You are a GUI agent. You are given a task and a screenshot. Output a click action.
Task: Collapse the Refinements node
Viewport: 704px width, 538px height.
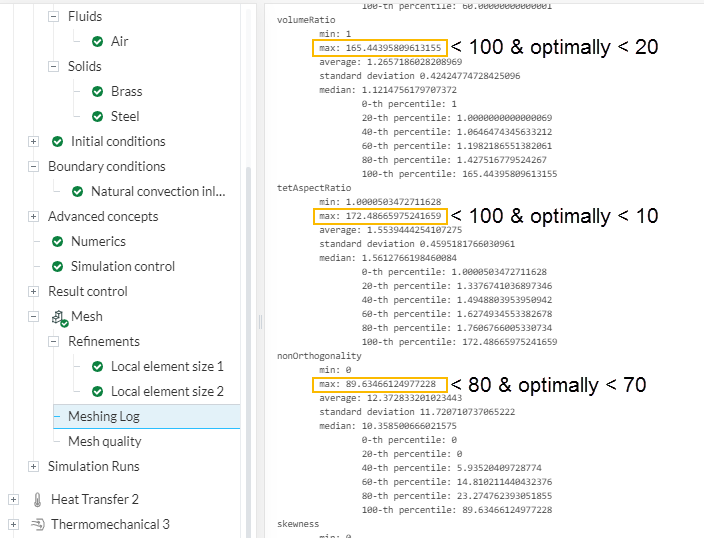click(53, 342)
